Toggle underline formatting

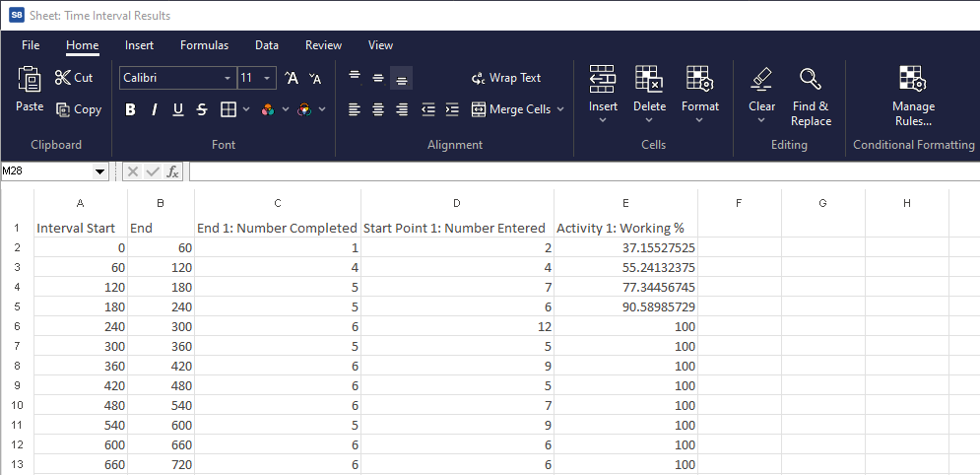pyautogui.click(x=178, y=109)
